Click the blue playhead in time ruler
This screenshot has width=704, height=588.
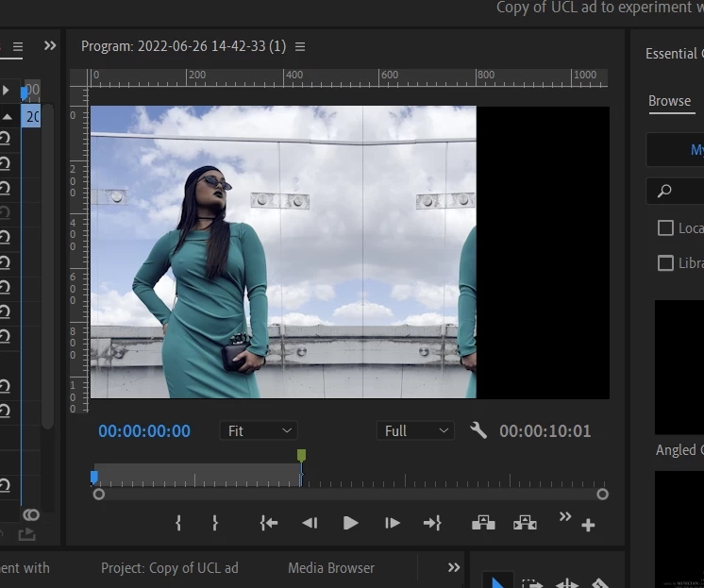coord(93,478)
